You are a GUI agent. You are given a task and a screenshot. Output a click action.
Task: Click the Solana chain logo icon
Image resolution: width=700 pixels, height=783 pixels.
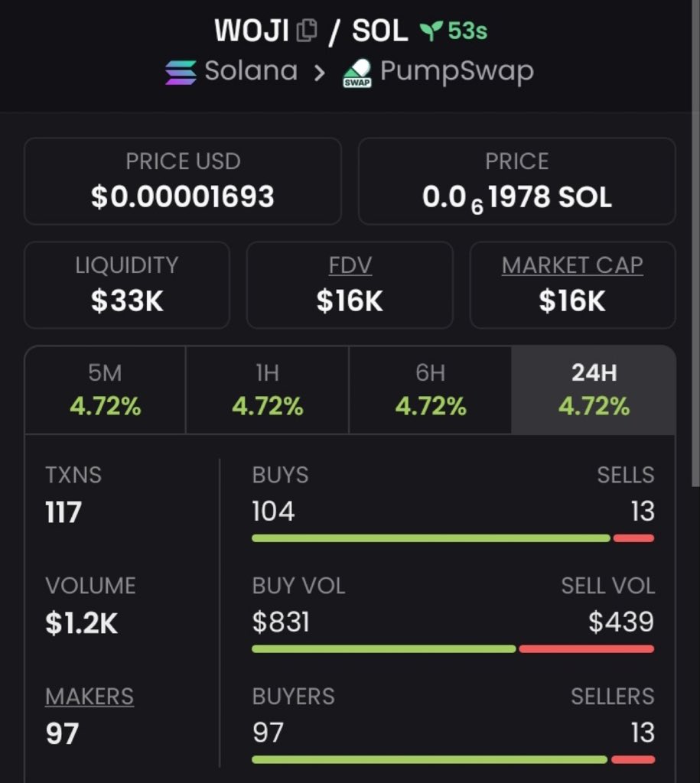pos(181,72)
